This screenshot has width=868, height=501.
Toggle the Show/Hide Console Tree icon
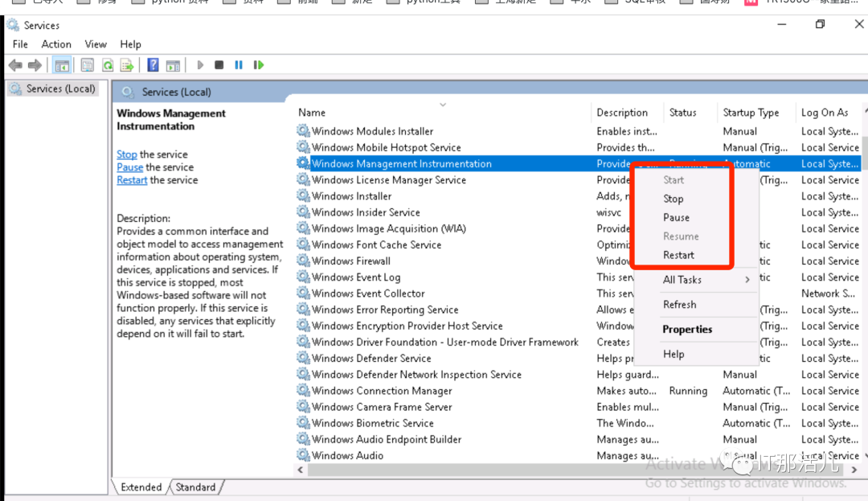click(x=61, y=65)
